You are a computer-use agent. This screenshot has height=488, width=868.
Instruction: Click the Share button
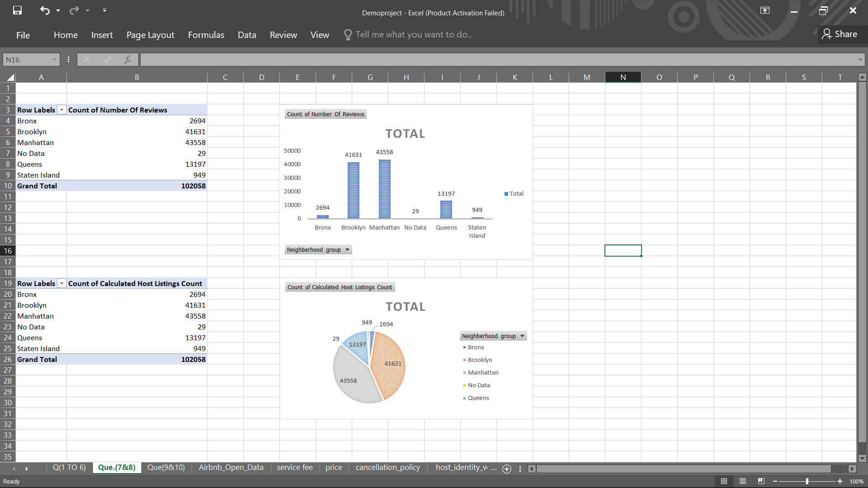(x=840, y=34)
